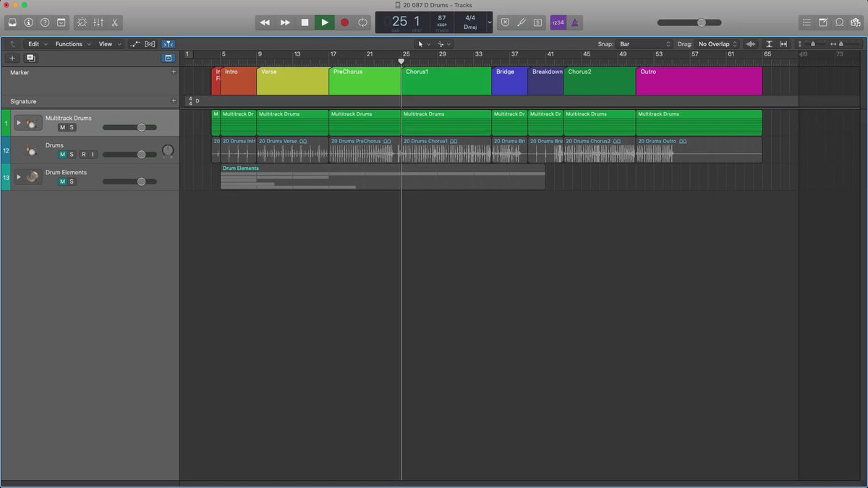Stop playback with the Stop button
Image resolution: width=868 pixels, height=488 pixels.
point(305,22)
